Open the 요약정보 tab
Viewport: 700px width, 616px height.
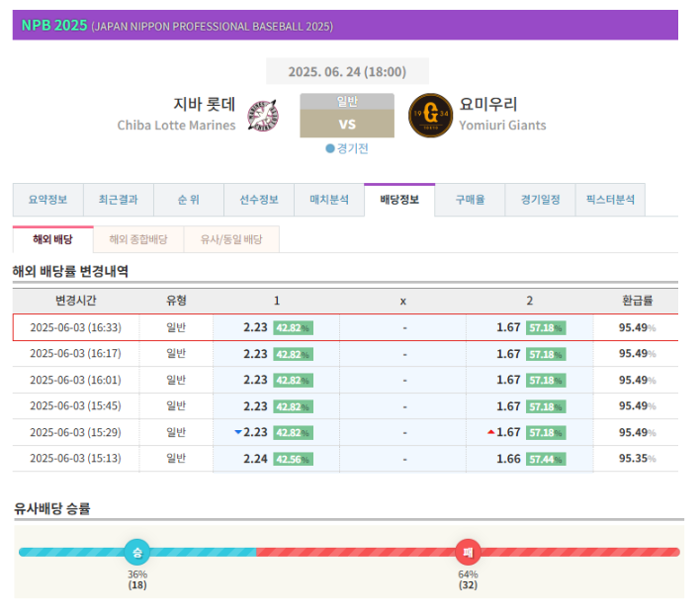(47, 200)
